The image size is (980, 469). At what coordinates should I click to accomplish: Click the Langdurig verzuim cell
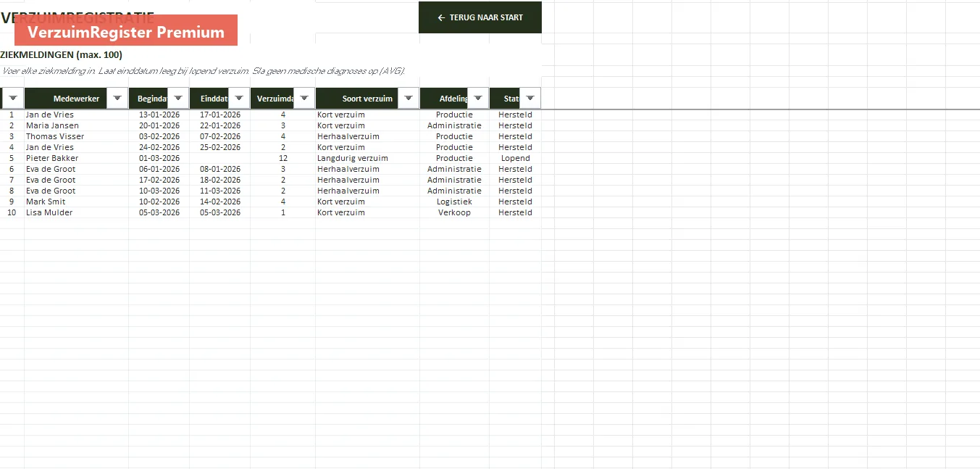368,158
